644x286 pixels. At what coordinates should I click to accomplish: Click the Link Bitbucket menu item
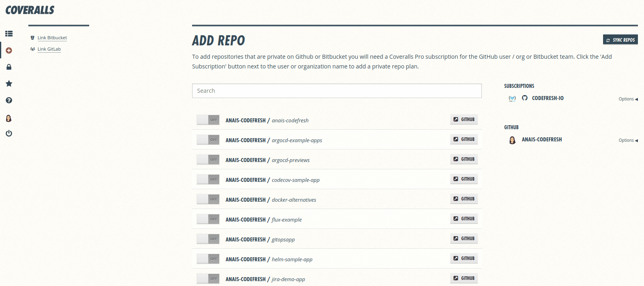[52, 38]
